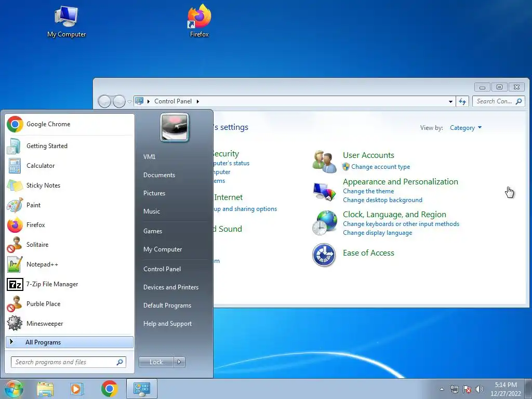Focus the Search programs and files box
532x399 pixels.
[x=69, y=362]
